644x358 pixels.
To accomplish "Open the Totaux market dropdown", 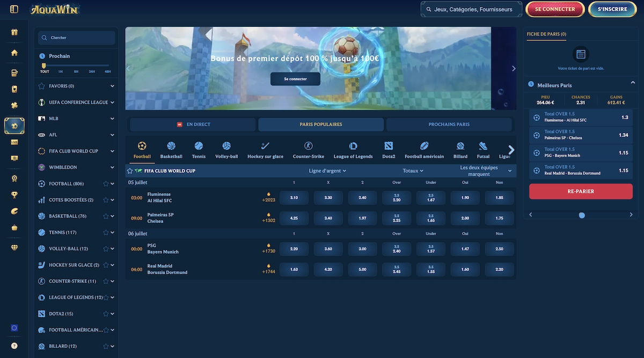I will [x=413, y=171].
